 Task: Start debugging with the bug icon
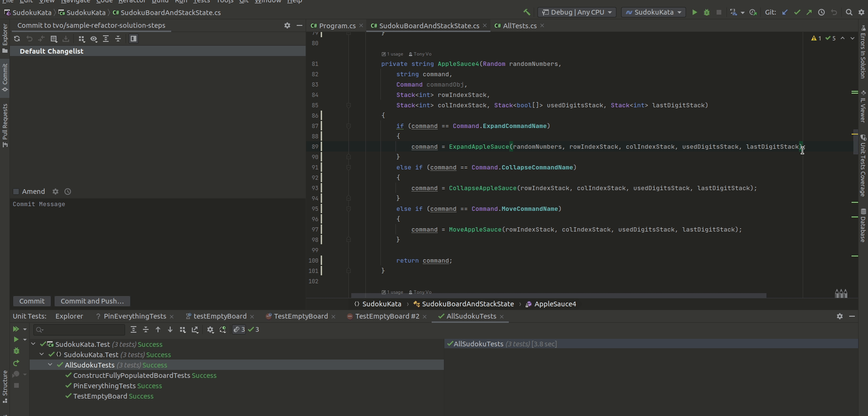point(706,12)
